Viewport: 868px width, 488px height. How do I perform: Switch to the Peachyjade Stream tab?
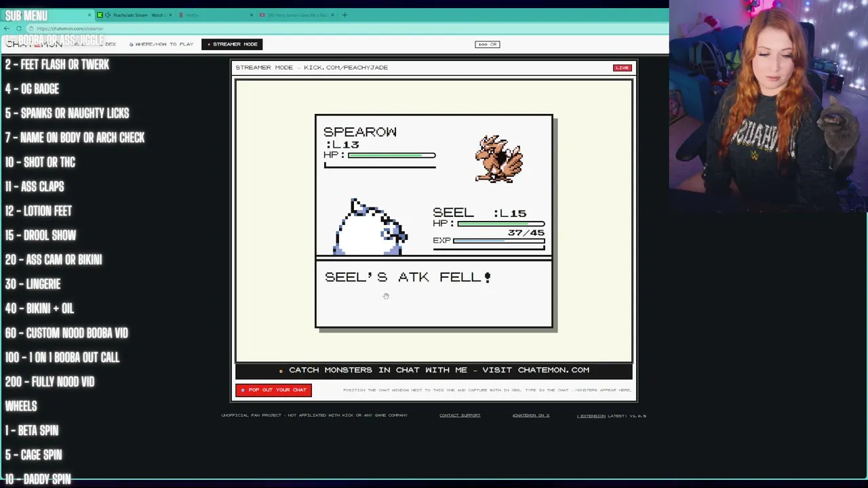136,15
